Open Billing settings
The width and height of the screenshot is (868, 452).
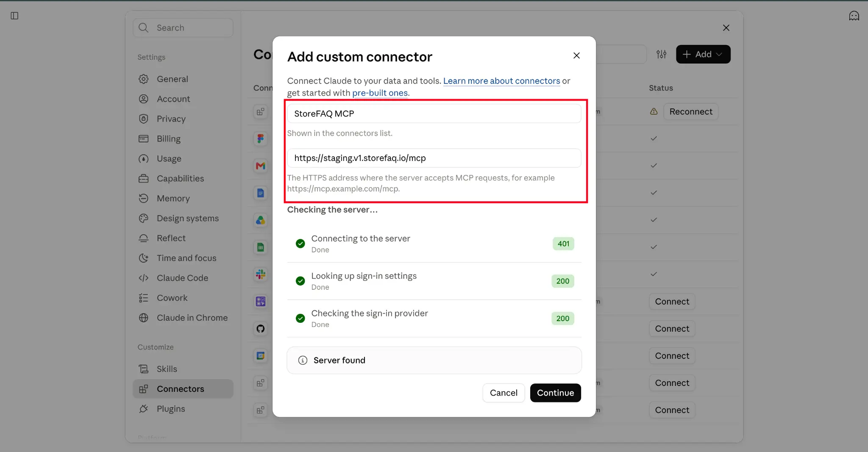pyautogui.click(x=183, y=139)
